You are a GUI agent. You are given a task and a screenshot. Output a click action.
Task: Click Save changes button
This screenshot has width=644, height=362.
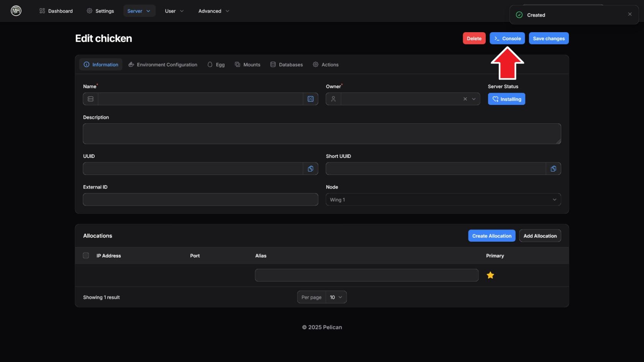tap(549, 38)
